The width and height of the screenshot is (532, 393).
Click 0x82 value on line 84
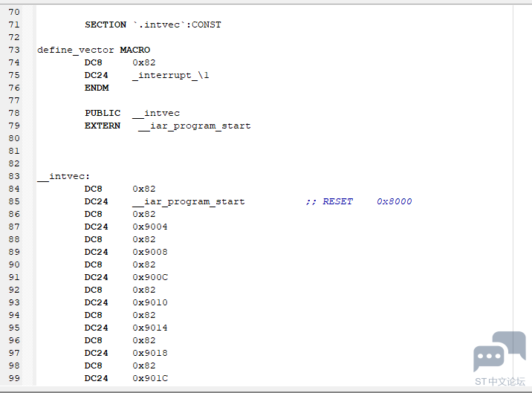(x=144, y=189)
